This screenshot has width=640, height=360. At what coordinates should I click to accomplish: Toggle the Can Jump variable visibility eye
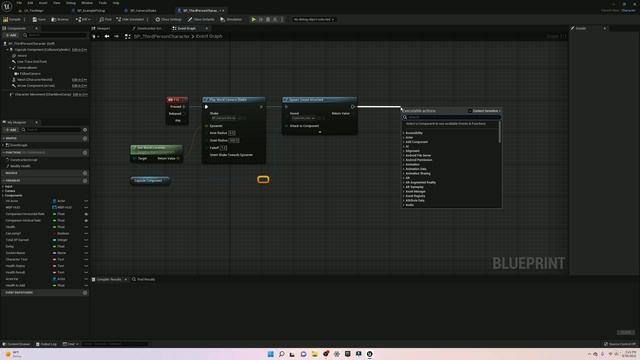(86, 233)
